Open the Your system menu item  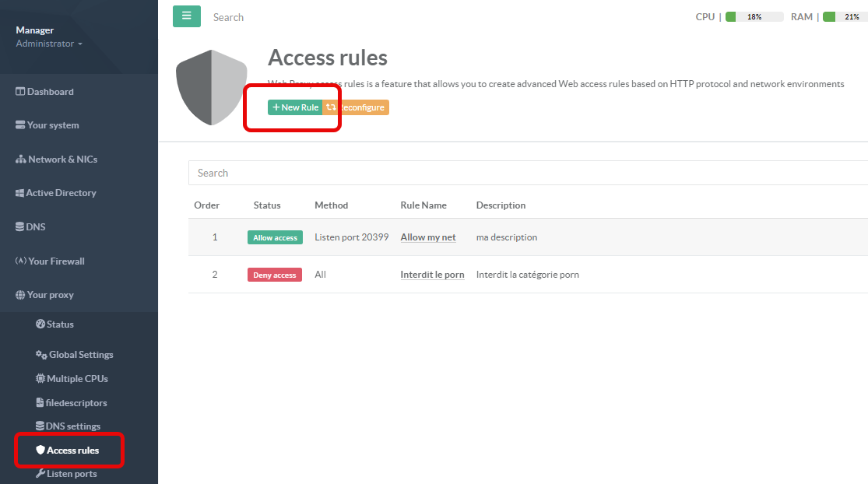pyautogui.click(x=52, y=125)
